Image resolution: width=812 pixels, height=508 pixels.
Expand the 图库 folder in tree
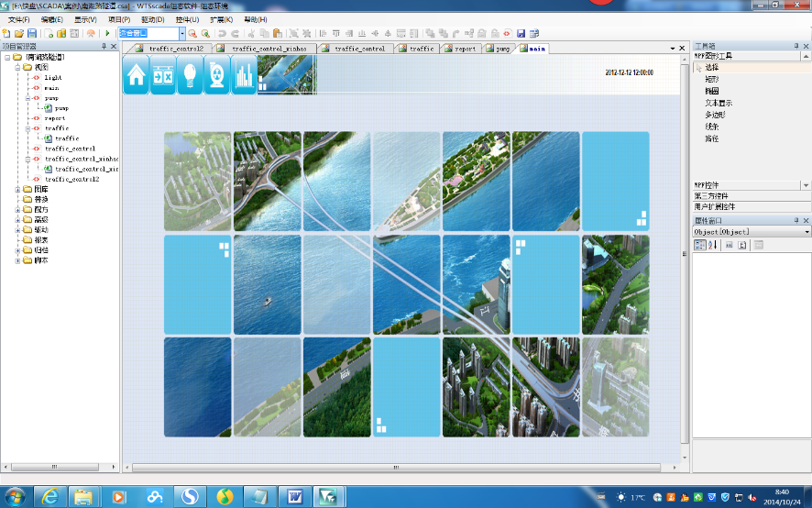[x=17, y=189]
